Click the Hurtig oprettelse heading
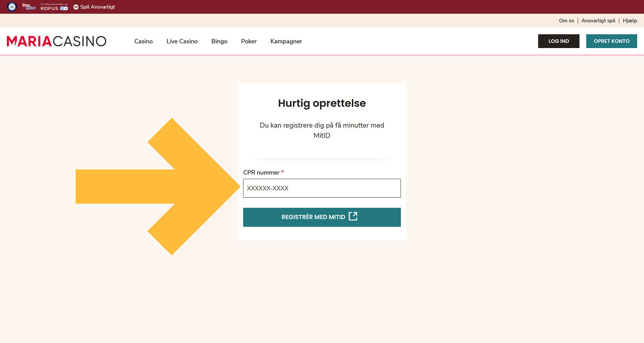The height and width of the screenshot is (343, 644). [322, 103]
